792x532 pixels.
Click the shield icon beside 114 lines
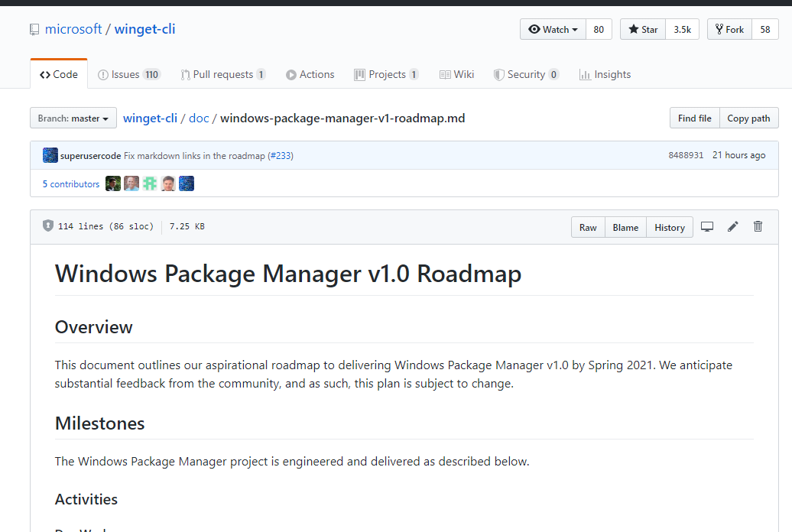[x=48, y=225]
